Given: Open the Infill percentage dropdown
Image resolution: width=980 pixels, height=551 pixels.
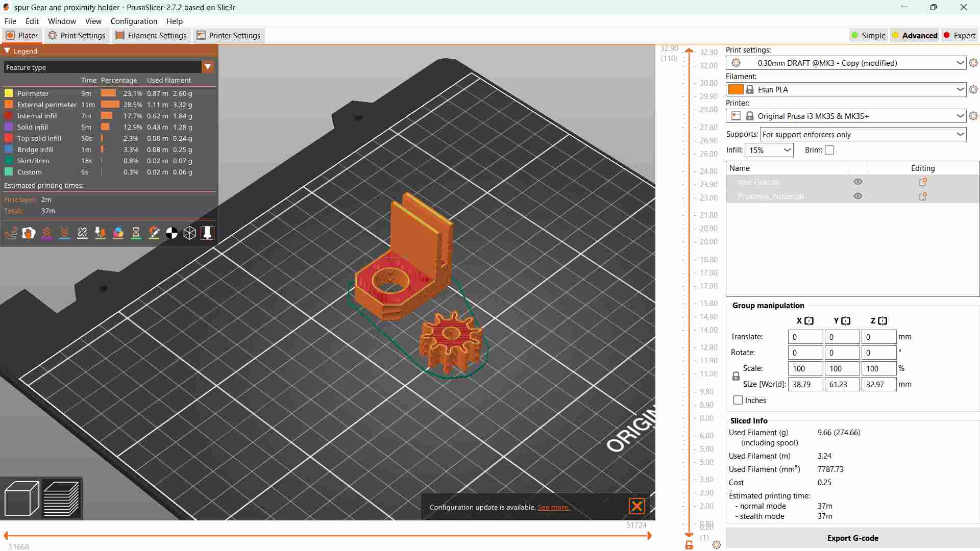Looking at the screenshot, I should coord(787,150).
